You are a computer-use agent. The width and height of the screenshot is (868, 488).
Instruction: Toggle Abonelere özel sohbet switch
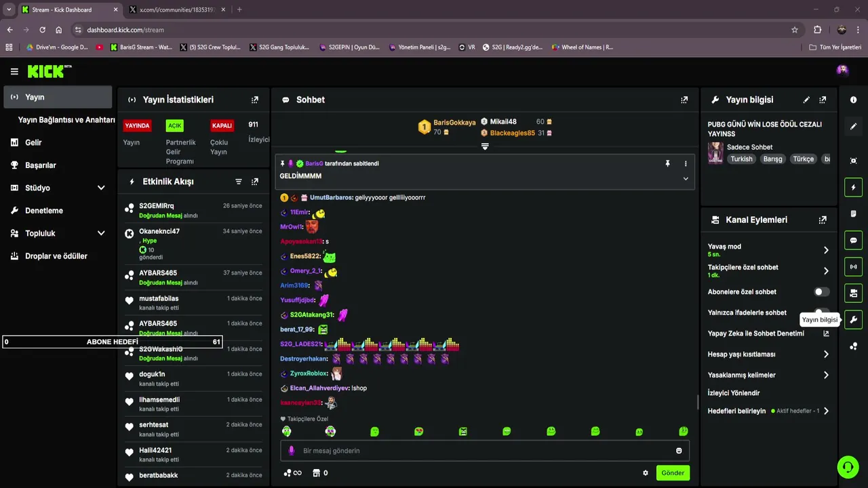tap(821, 292)
